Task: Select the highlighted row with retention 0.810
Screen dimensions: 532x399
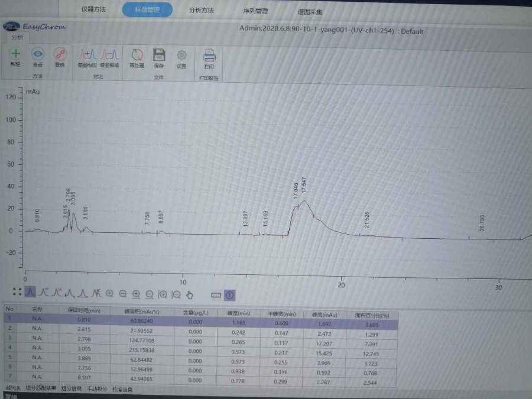Action: coord(200,322)
